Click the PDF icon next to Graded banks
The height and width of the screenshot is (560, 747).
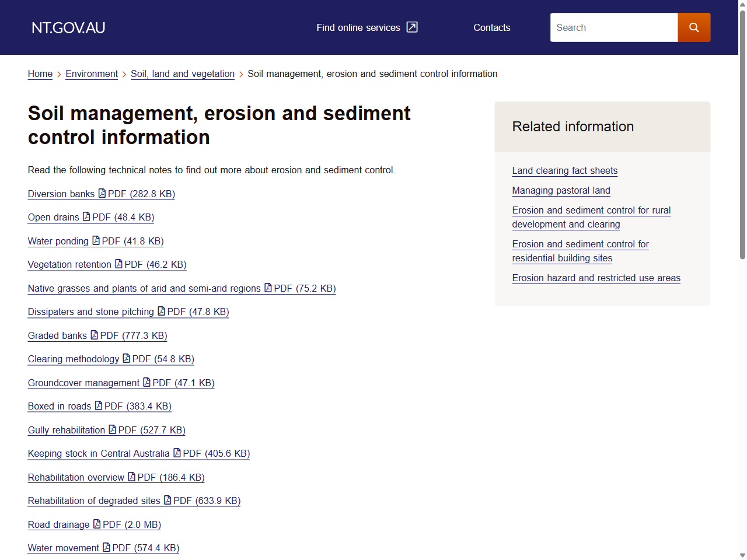[93, 335]
